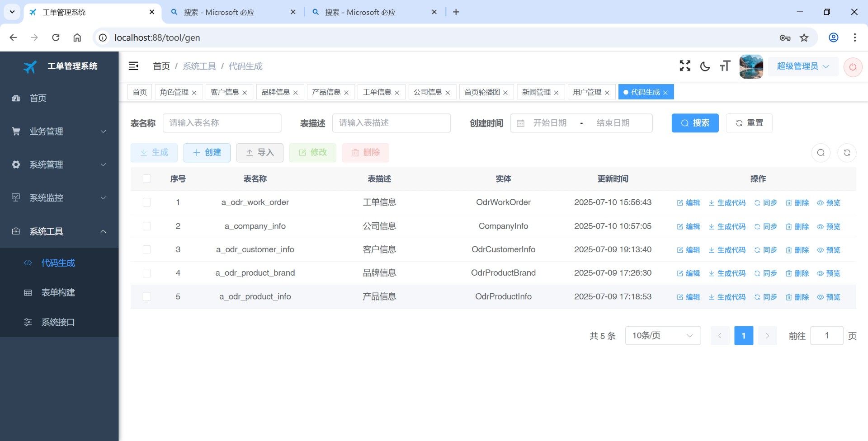Click the 导入 import button
The height and width of the screenshot is (441, 868).
coord(259,153)
